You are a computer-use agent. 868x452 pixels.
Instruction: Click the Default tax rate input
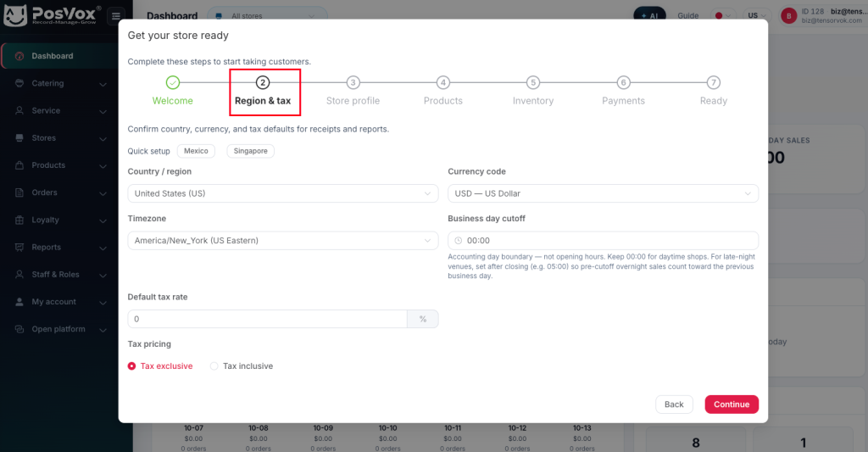[x=267, y=319]
